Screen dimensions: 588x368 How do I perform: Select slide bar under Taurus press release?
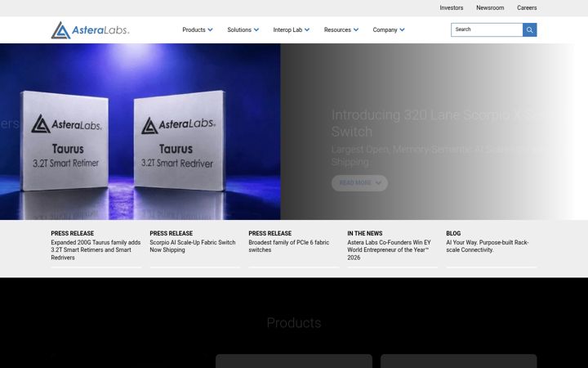coord(96,267)
